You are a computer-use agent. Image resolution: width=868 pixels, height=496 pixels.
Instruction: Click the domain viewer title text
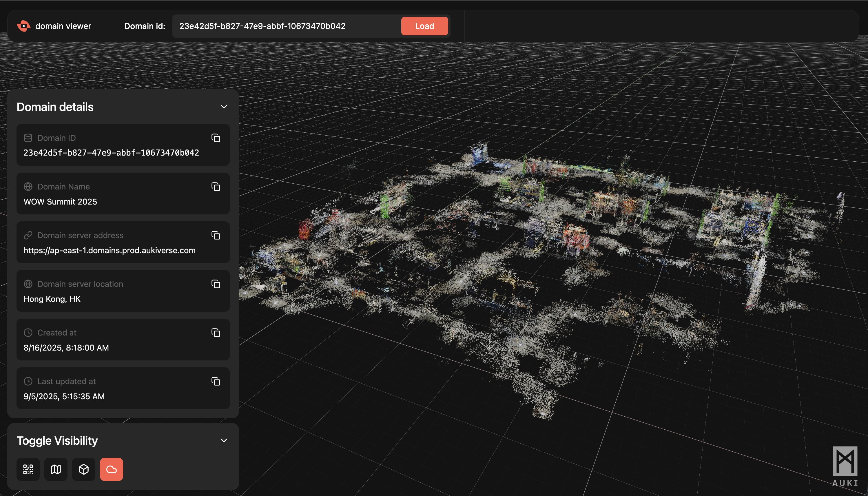click(x=63, y=26)
